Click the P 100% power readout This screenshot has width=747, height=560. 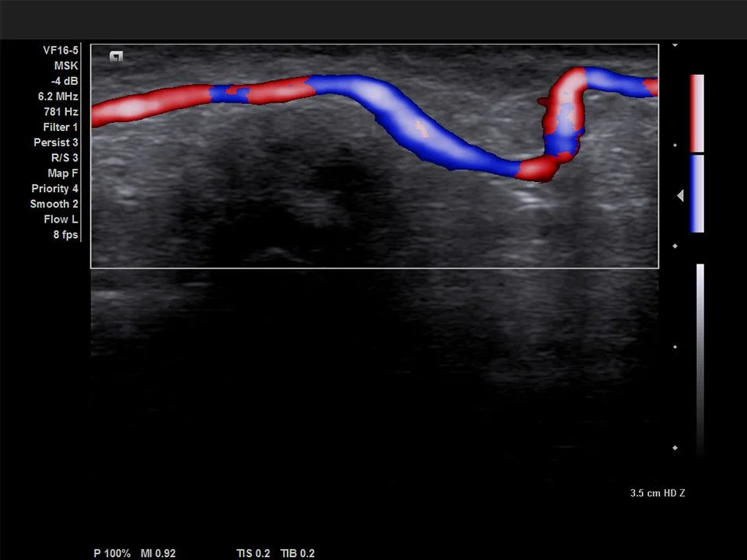[112, 554]
